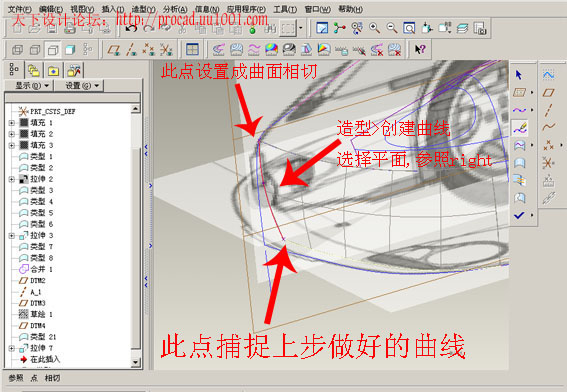Click the undo arrow icon
The width and height of the screenshot is (567, 392).
click(131, 29)
